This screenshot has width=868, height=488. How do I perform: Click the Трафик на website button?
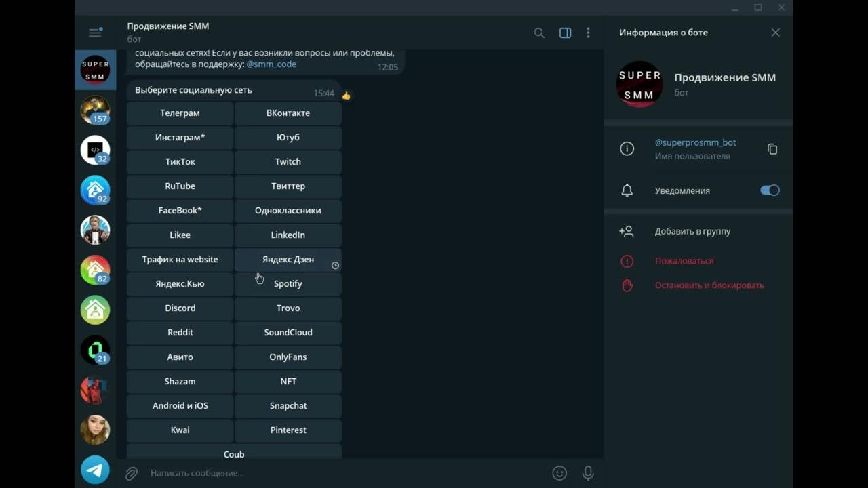(180, 260)
